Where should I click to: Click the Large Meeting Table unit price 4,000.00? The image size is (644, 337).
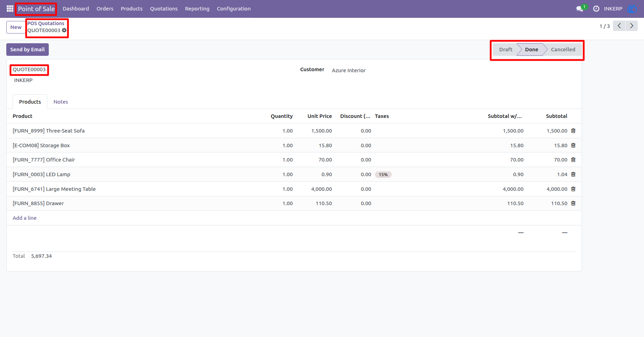tap(321, 189)
